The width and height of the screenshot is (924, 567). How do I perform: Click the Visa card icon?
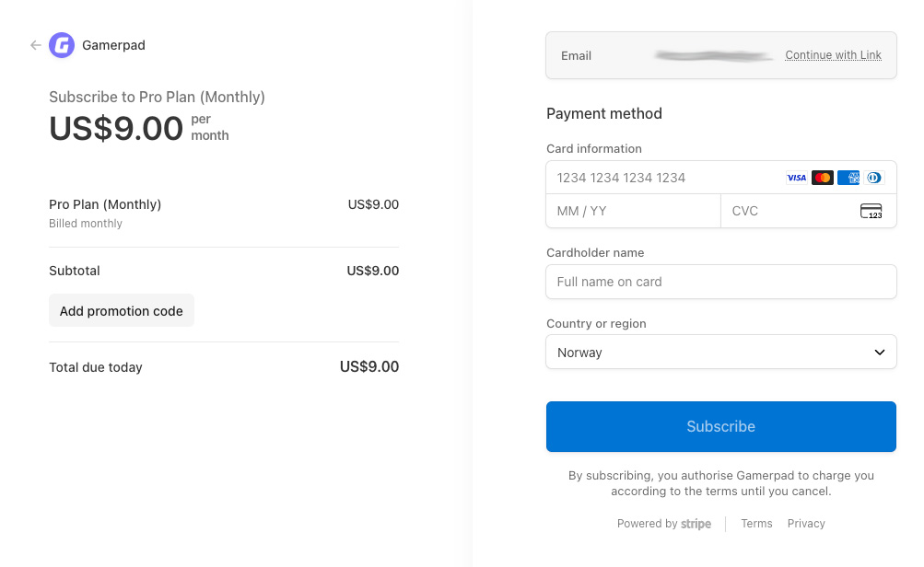796,178
